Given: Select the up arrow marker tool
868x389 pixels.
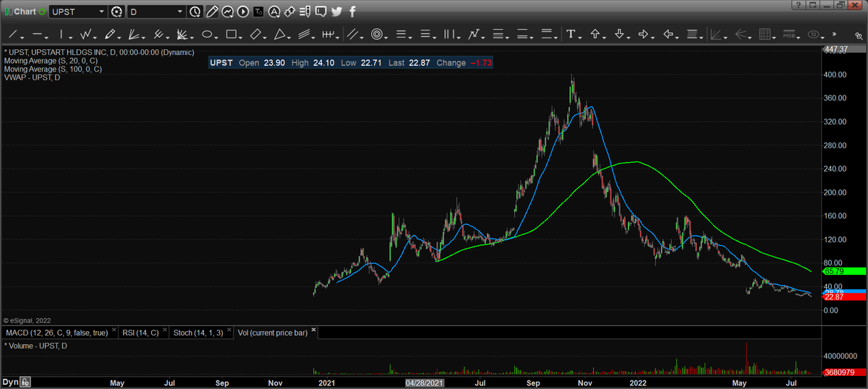Looking at the screenshot, I should [595, 34].
